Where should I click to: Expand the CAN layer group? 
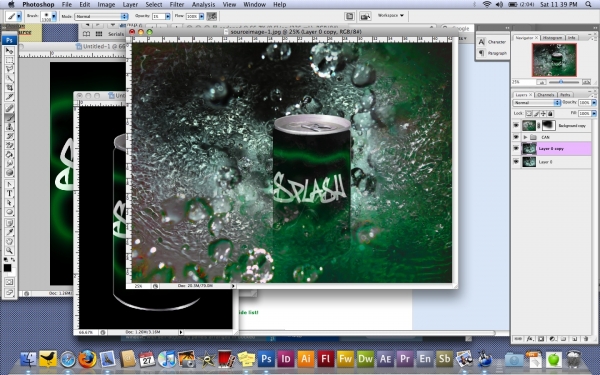525,137
